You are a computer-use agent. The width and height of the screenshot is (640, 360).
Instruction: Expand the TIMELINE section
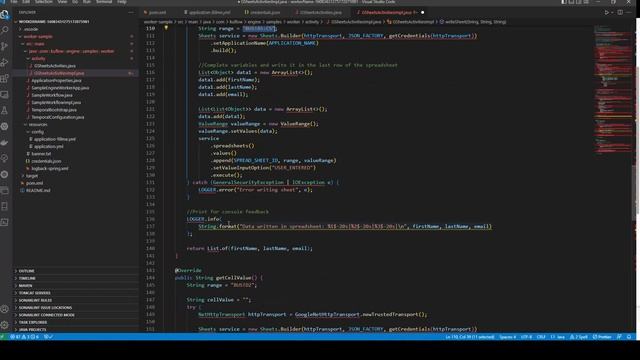click(76, 278)
